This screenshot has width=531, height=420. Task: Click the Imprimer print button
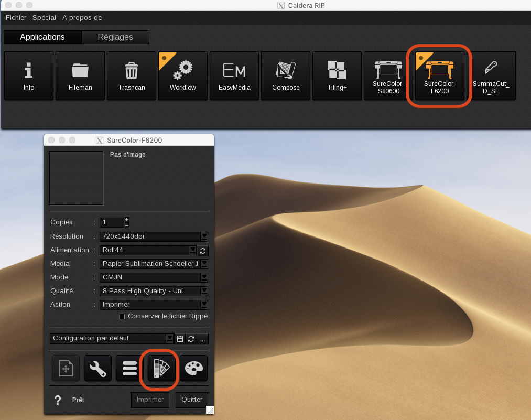coord(150,400)
